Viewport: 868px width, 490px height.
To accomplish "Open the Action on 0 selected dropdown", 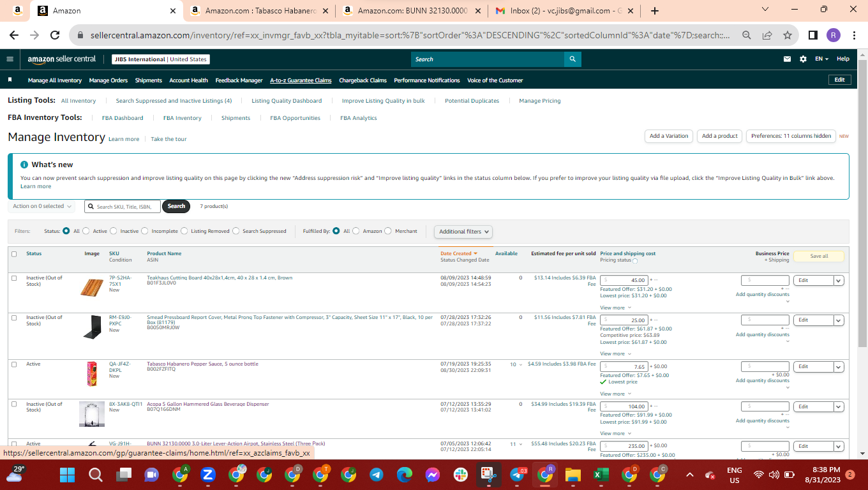I will 42,206.
